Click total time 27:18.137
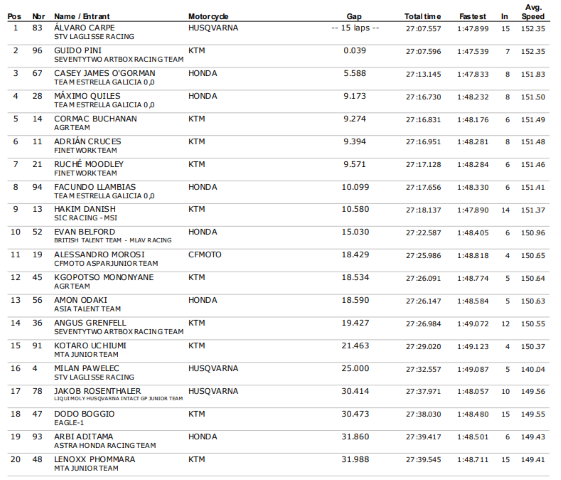The image size is (561, 480). click(423, 210)
